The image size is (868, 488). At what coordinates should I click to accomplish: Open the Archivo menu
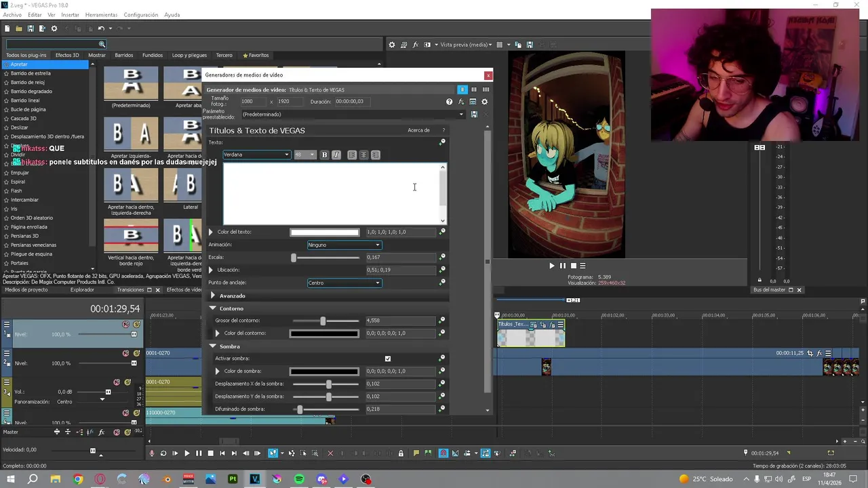click(12, 15)
